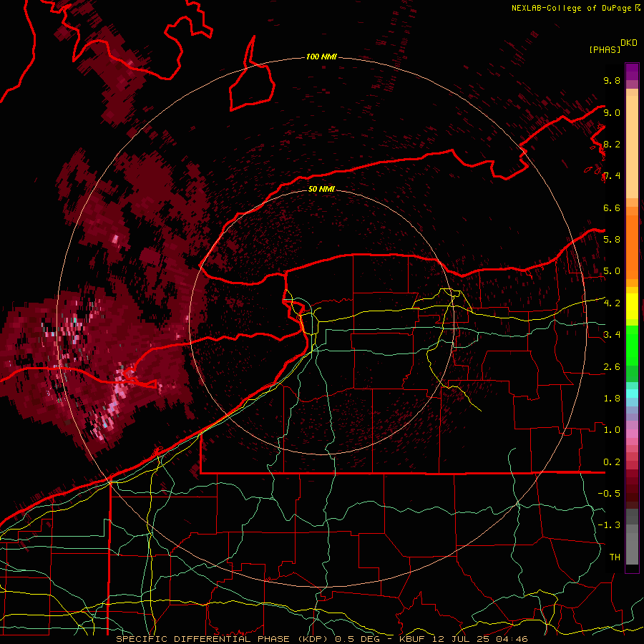Click the 6.6 legend value

(612, 208)
